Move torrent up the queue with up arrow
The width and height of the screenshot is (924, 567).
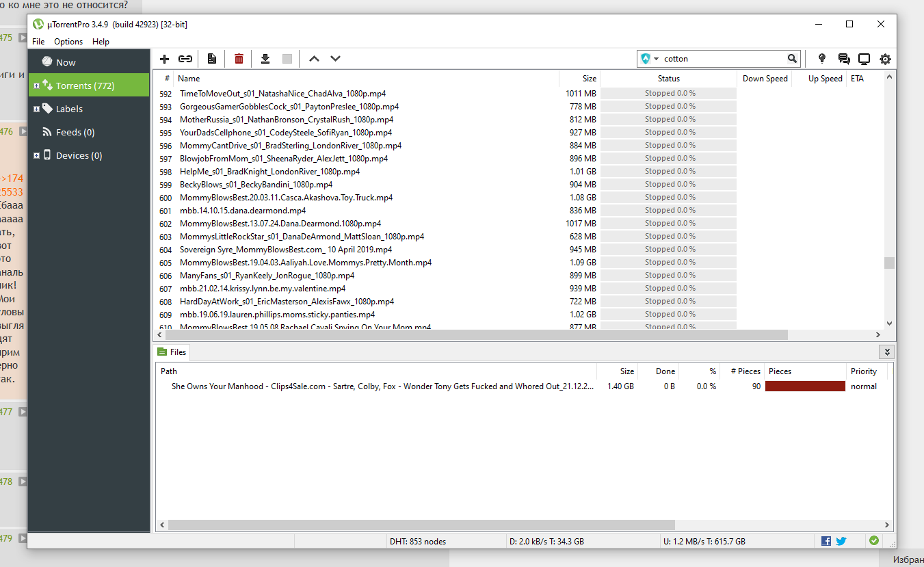click(x=314, y=59)
